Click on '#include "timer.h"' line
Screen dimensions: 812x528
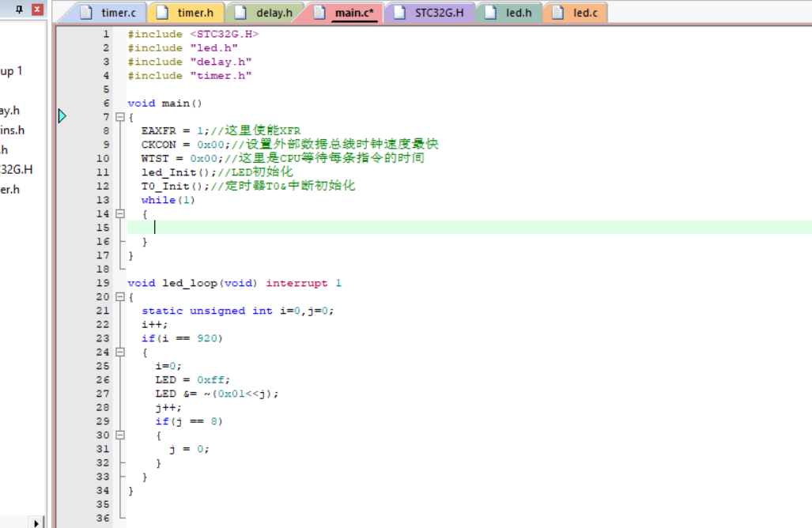pos(190,76)
